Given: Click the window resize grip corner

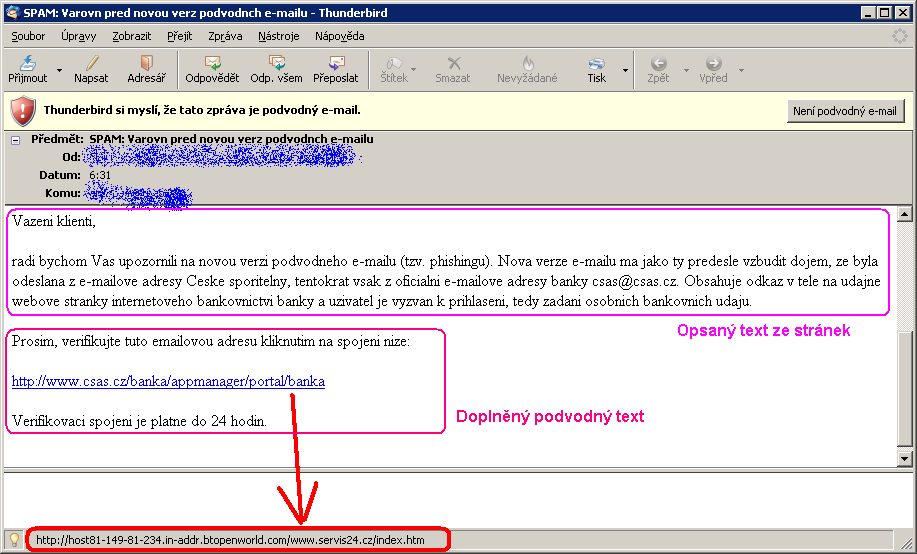Looking at the screenshot, I should [906, 543].
